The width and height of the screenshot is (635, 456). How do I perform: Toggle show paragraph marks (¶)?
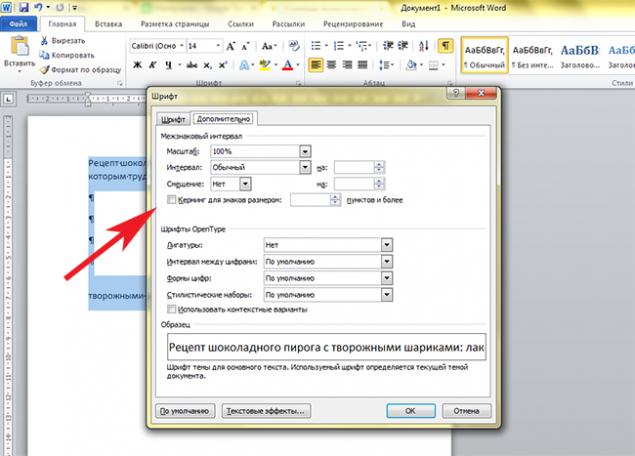tap(445, 46)
